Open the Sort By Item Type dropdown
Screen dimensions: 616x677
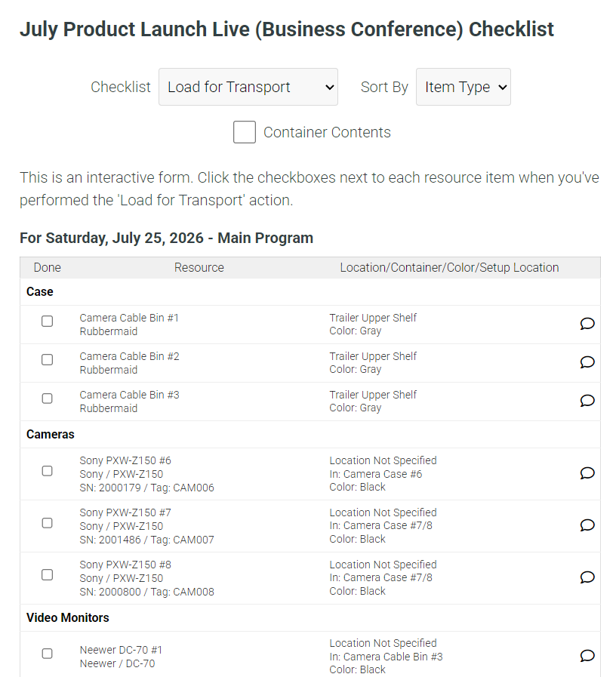click(x=463, y=87)
